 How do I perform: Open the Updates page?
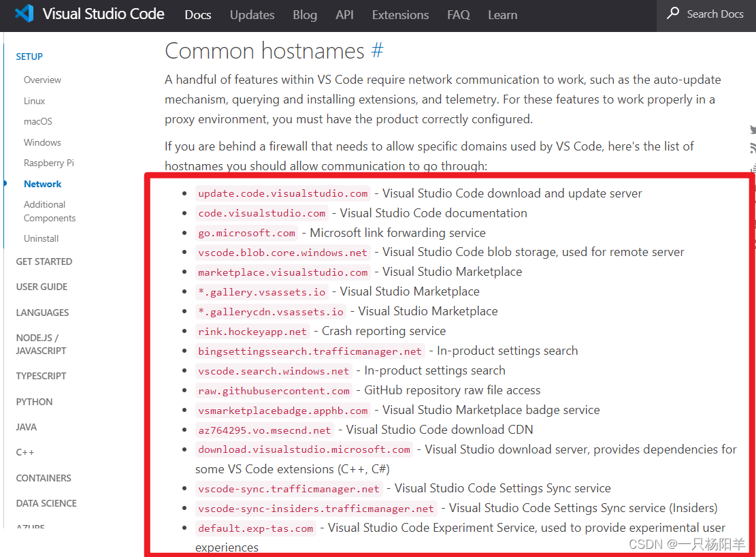[252, 15]
